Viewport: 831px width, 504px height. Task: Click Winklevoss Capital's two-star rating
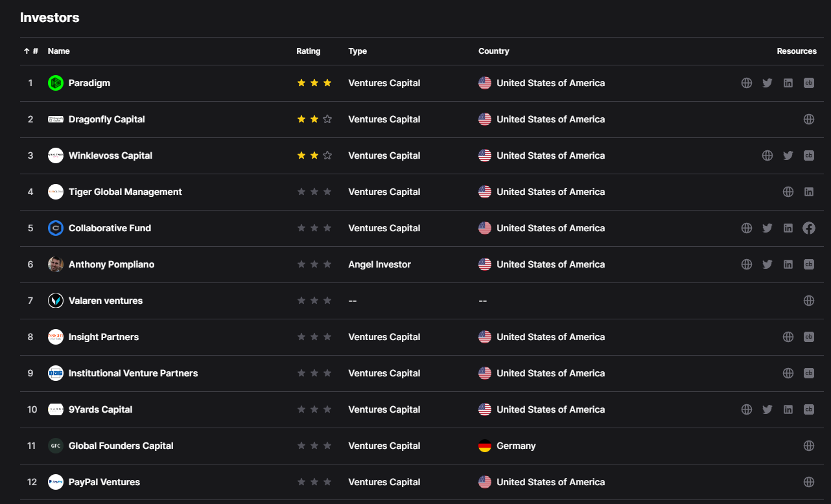click(x=314, y=155)
